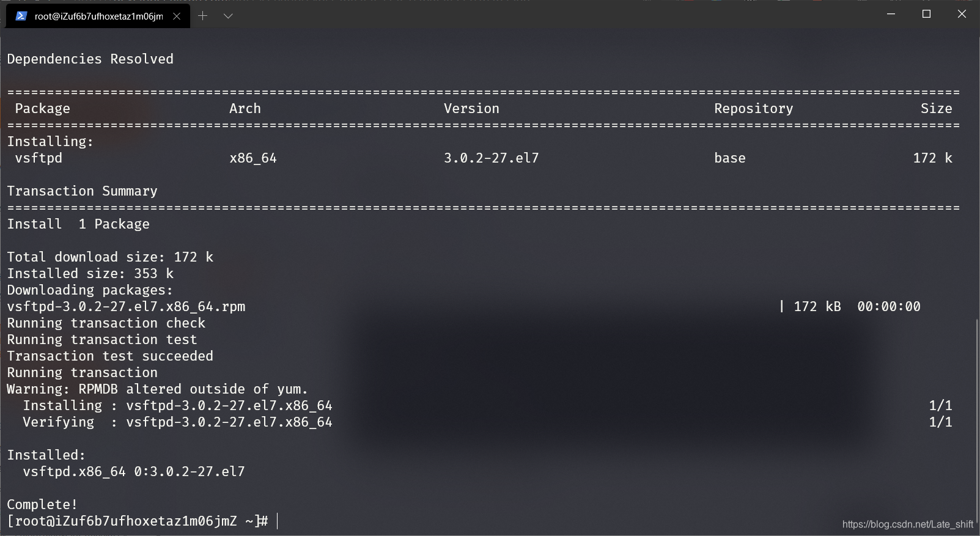Click 'Transaction test succeeded' line
The width and height of the screenshot is (980, 536).
(110, 356)
